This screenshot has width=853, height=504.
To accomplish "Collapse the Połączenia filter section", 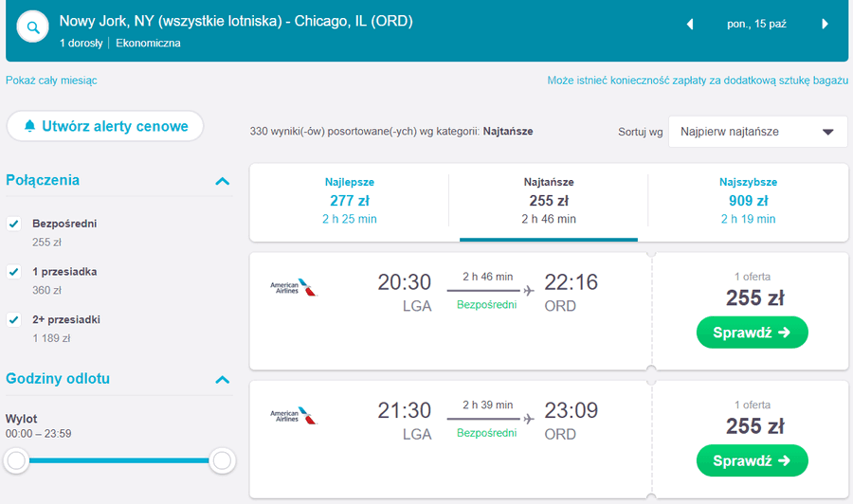I will [223, 180].
